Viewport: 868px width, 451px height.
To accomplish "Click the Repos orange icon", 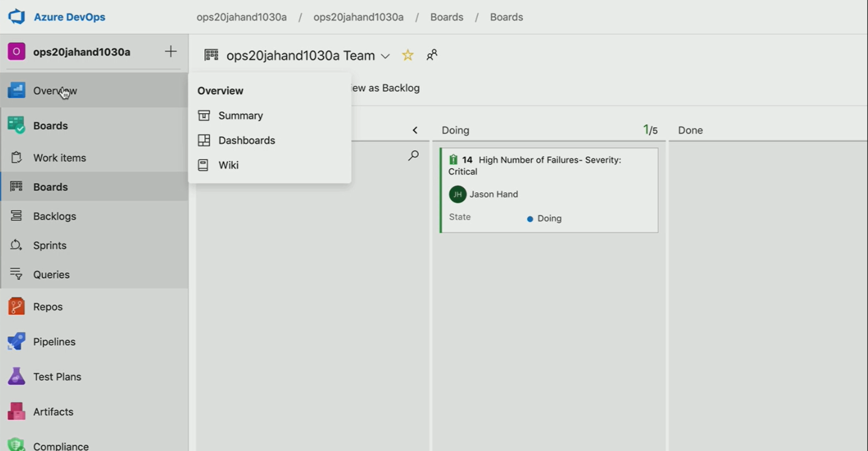I will (16, 306).
